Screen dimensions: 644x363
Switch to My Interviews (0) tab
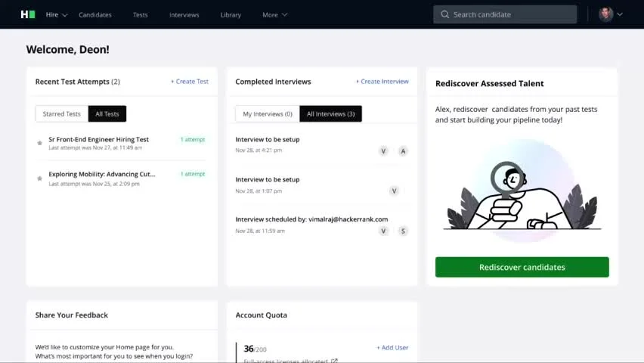click(268, 114)
